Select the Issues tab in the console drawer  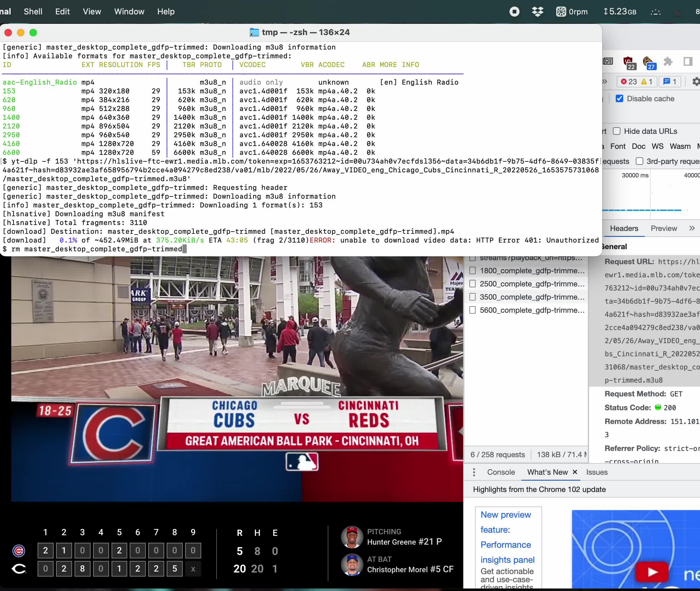pyautogui.click(x=597, y=472)
